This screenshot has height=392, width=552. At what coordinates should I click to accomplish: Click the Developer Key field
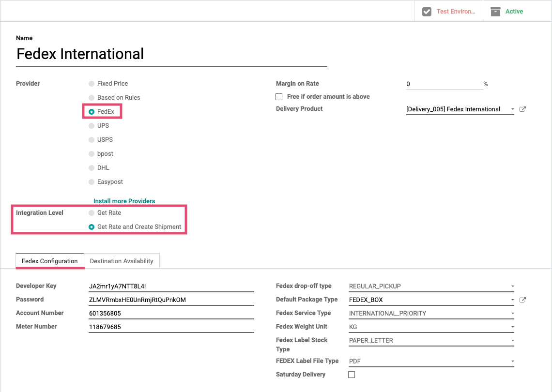coord(171,286)
